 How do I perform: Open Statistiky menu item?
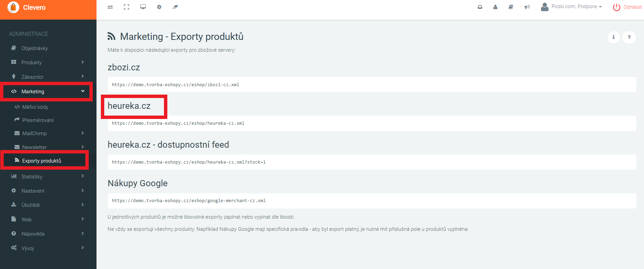[x=32, y=177]
